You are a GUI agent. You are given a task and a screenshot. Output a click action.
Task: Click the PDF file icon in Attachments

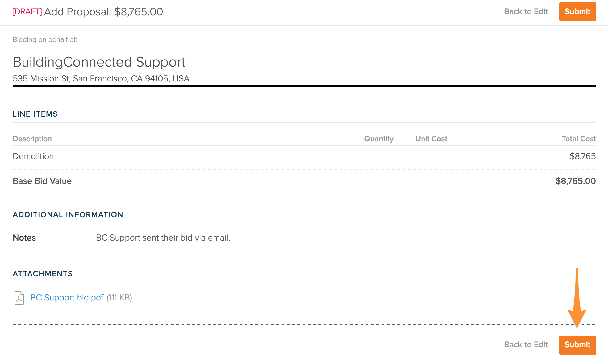point(19,298)
